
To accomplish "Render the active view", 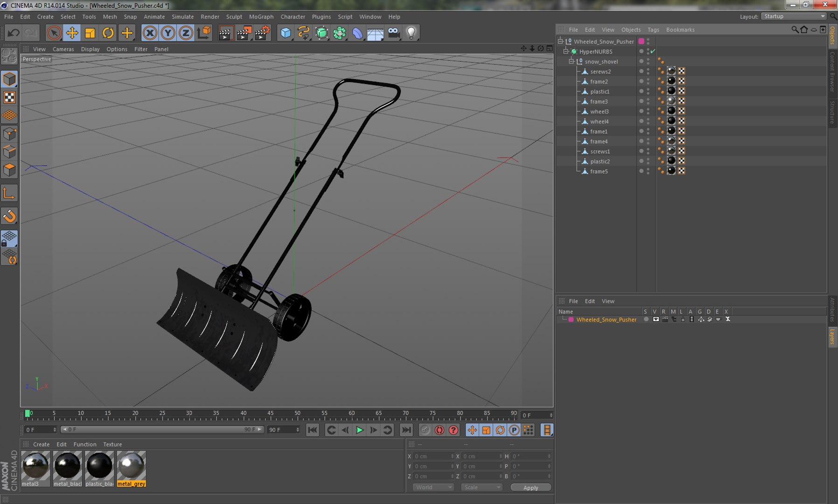I will (226, 33).
